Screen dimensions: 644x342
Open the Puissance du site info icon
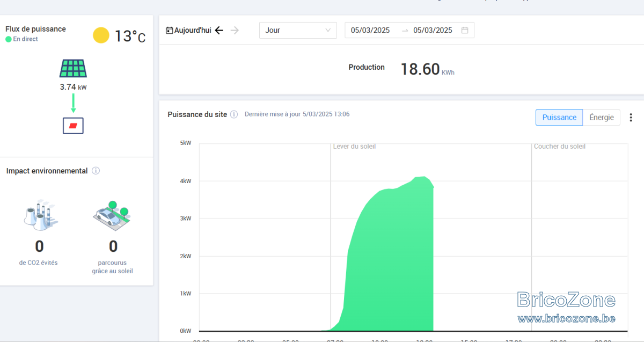tap(234, 114)
